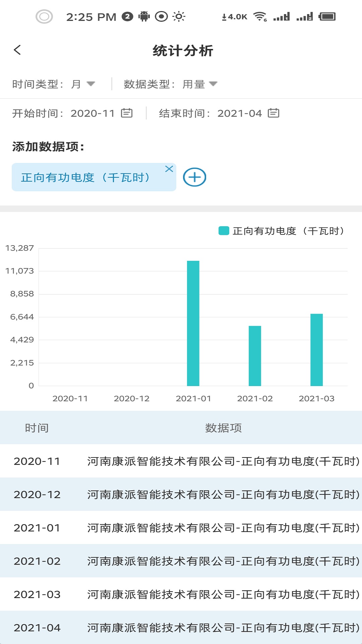Remove the 正向有功电度 data chip
Viewport: 362px width, 644px height.
pos(169,169)
